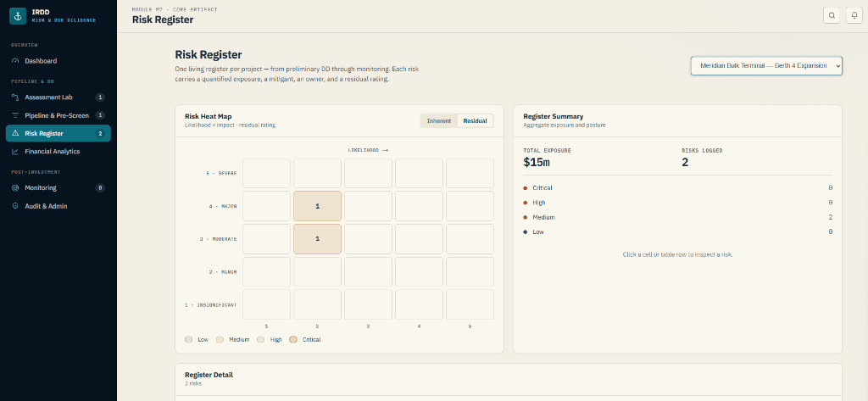Screen dimensions: 868x401
Task: Click the Risk Heat Map title
Action: [209, 116]
